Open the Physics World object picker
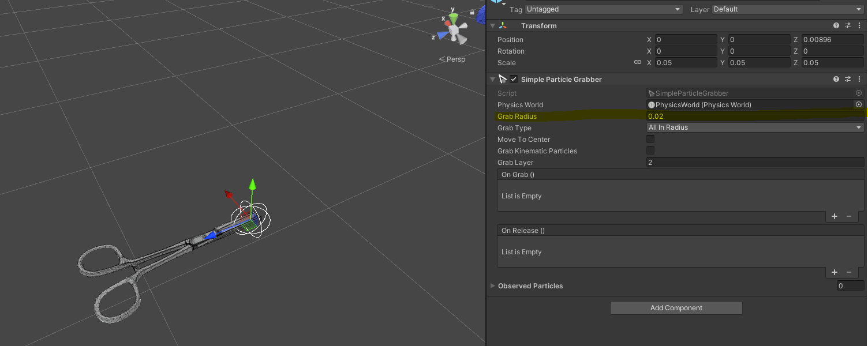868x346 pixels. tap(858, 105)
